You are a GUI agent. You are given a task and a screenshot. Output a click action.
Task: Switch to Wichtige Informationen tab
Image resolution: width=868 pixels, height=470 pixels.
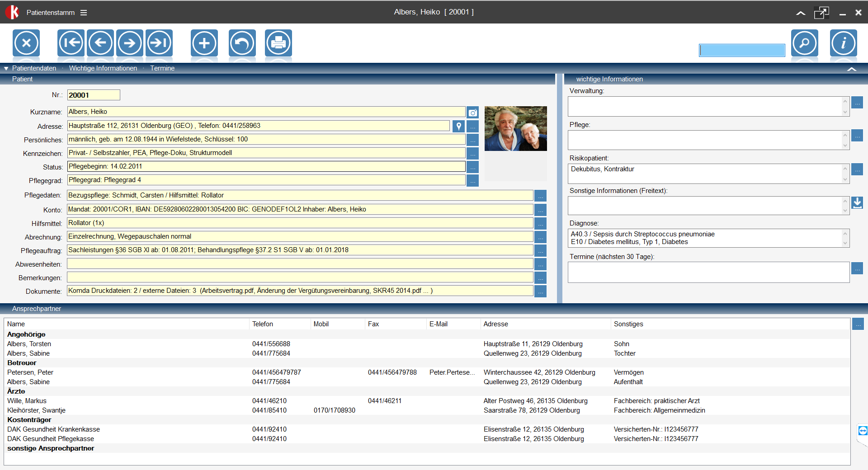click(103, 68)
